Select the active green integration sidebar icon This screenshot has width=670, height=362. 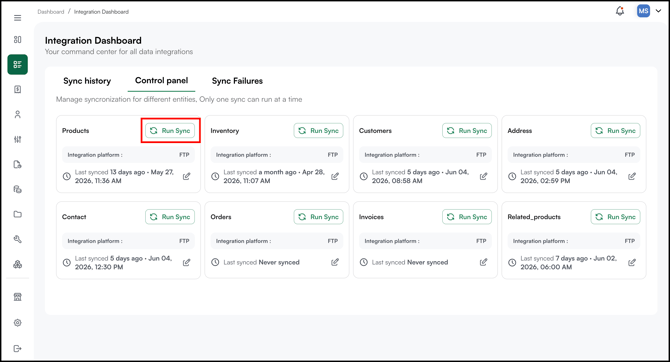click(18, 65)
